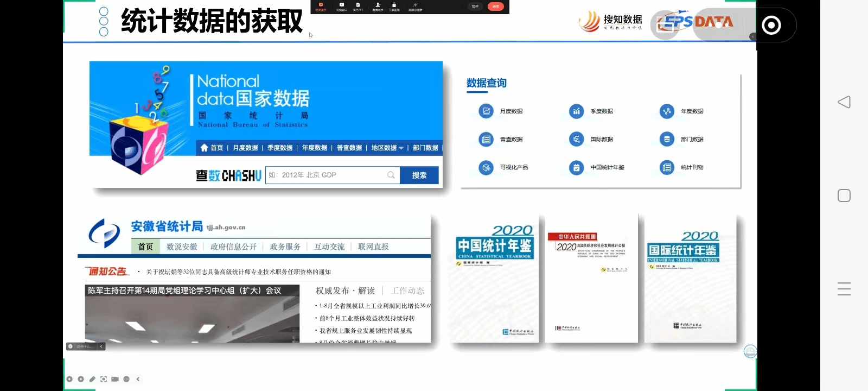This screenshot has height=391, width=868.
Task: Tap the Android back triangle button
Action: (x=844, y=102)
